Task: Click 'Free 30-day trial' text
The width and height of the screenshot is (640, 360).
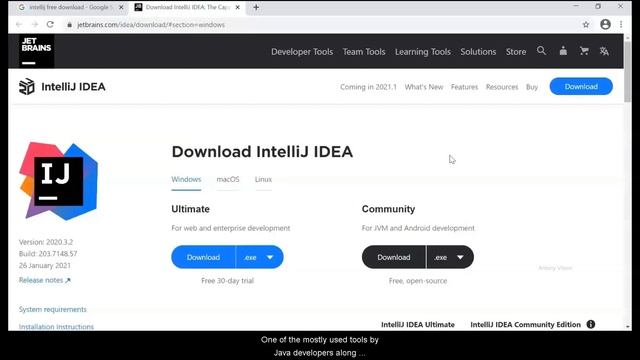Action: (227, 281)
